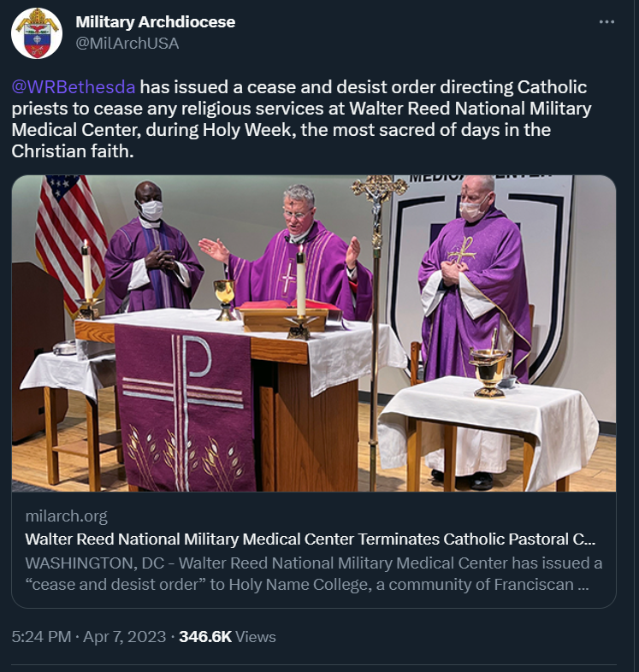Click the processional crucifix in the photo
The image size is (639, 672).
tap(377, 195)
